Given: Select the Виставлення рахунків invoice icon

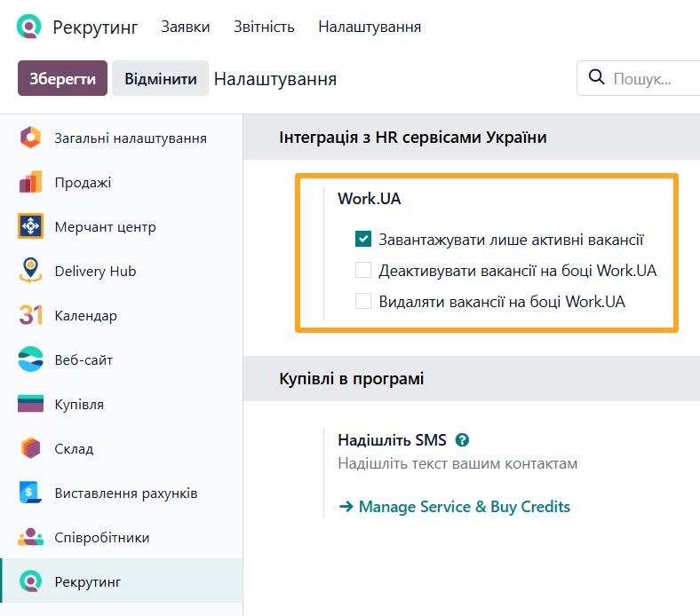Looking at the screenshot, I should 30,493.
